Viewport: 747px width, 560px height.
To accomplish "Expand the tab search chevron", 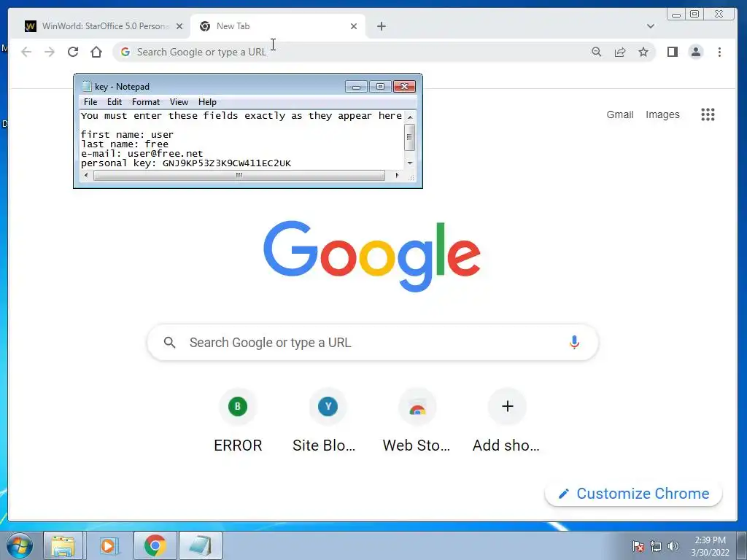I will tap(650, 26).
